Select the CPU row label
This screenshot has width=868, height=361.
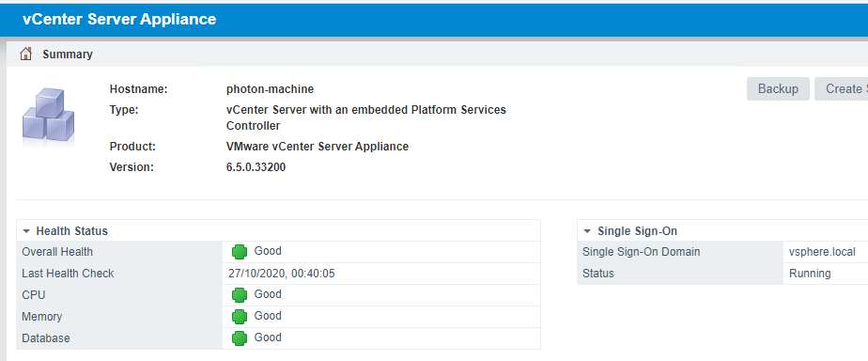coord(33,295)
